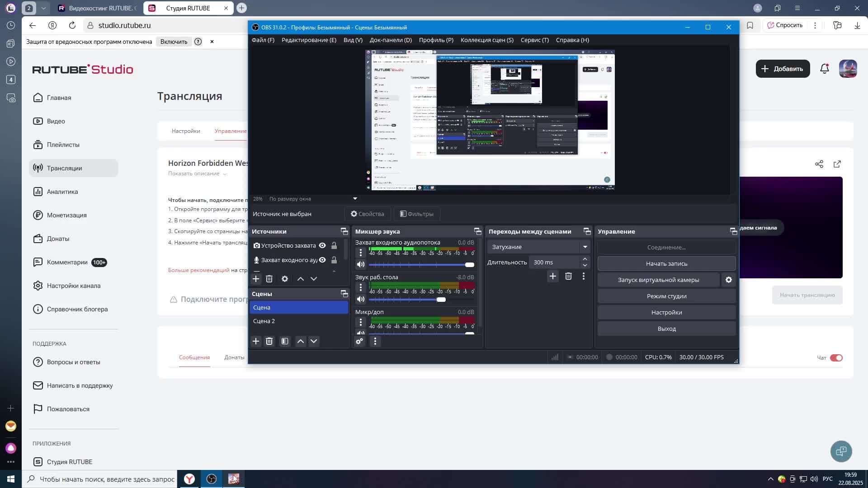The image size is (868, 488).
Task: Click the Start Recording button
Action: pos(666,263)
